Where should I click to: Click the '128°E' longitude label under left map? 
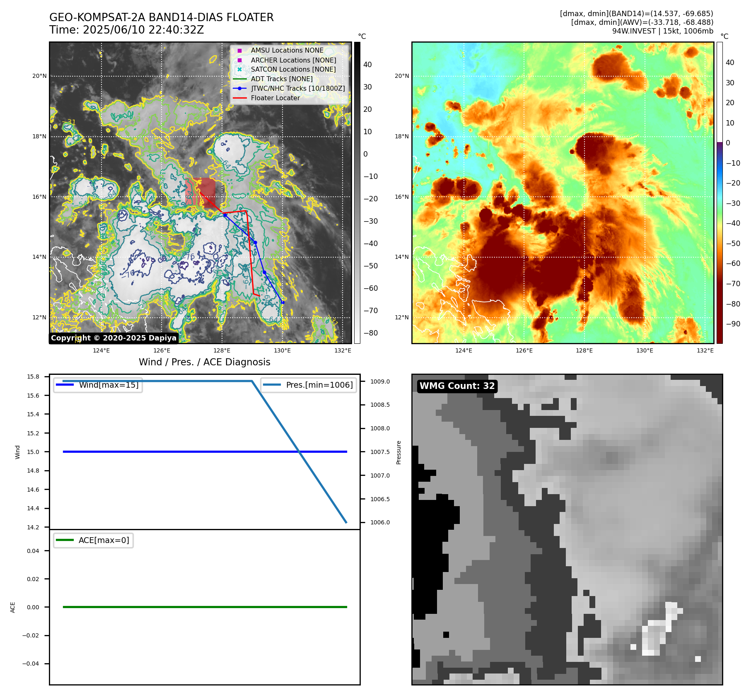click(x=222, y=350)
